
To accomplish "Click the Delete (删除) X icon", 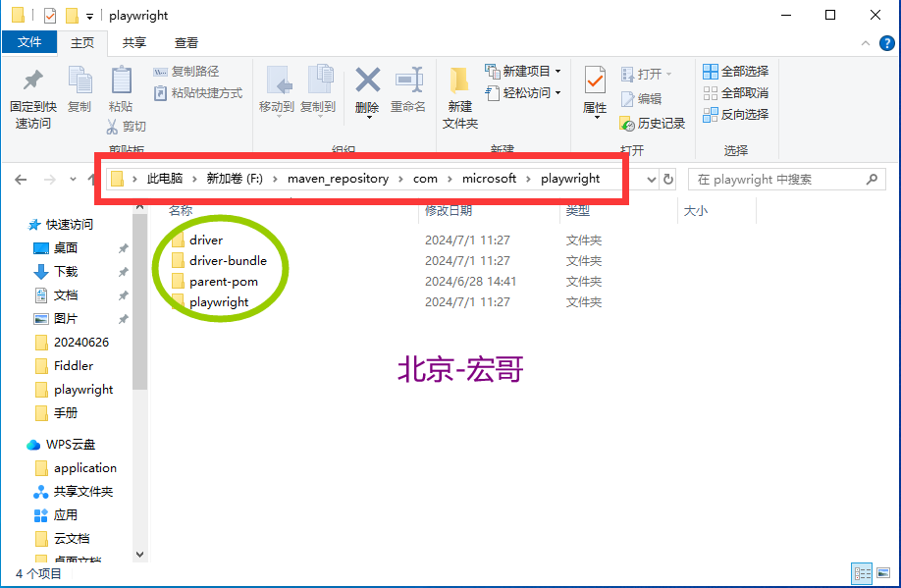I will 368,80.
